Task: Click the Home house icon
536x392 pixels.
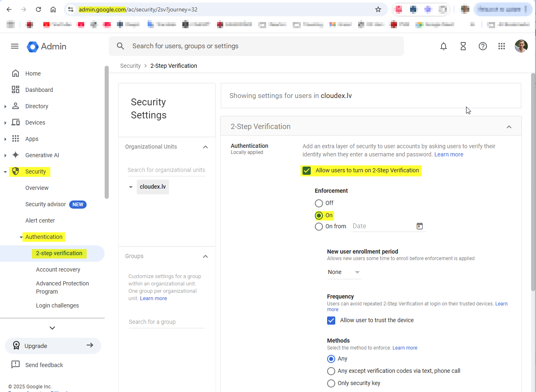Action: click(16, 73)
